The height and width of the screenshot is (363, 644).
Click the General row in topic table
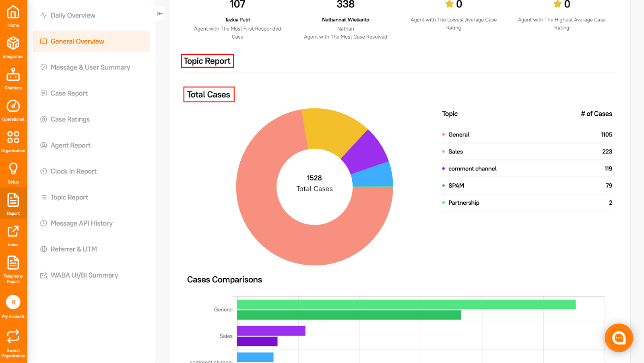point(527,135)
